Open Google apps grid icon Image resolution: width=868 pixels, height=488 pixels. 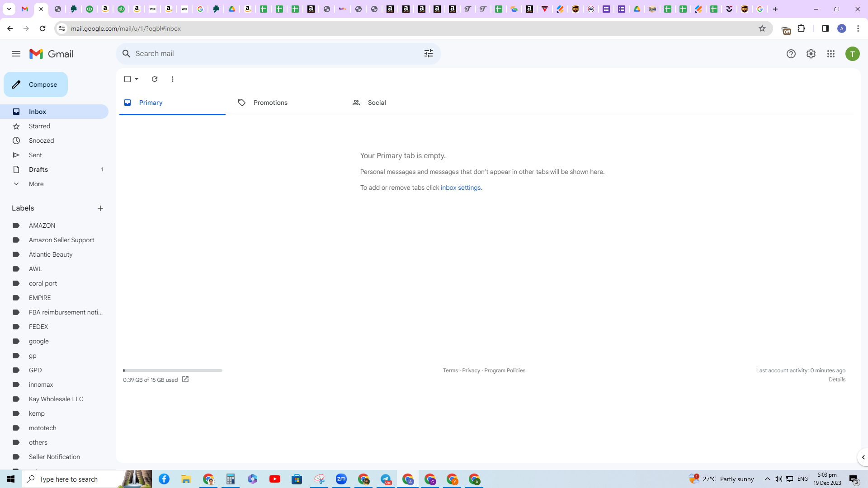(x=830, y=54)
